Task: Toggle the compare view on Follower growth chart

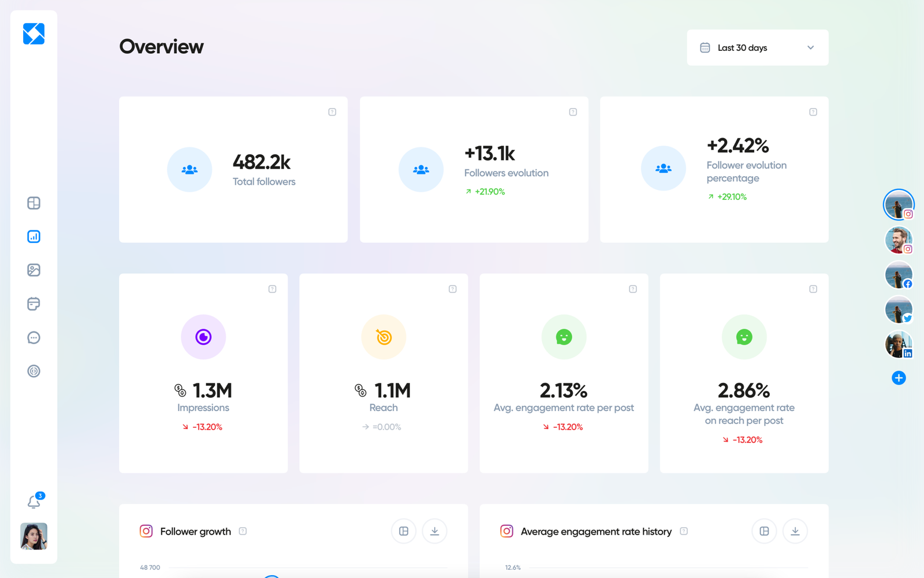Action: coord(403,531)
